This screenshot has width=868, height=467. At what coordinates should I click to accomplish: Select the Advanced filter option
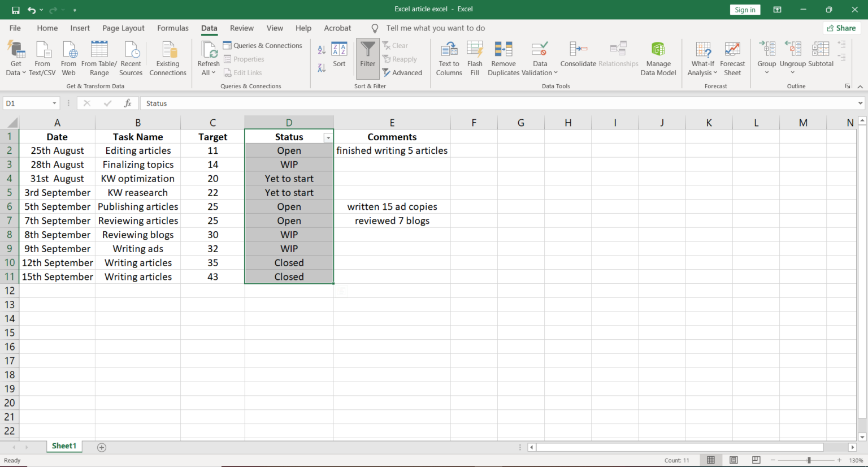pyautogui.click(x=403, y=72)
